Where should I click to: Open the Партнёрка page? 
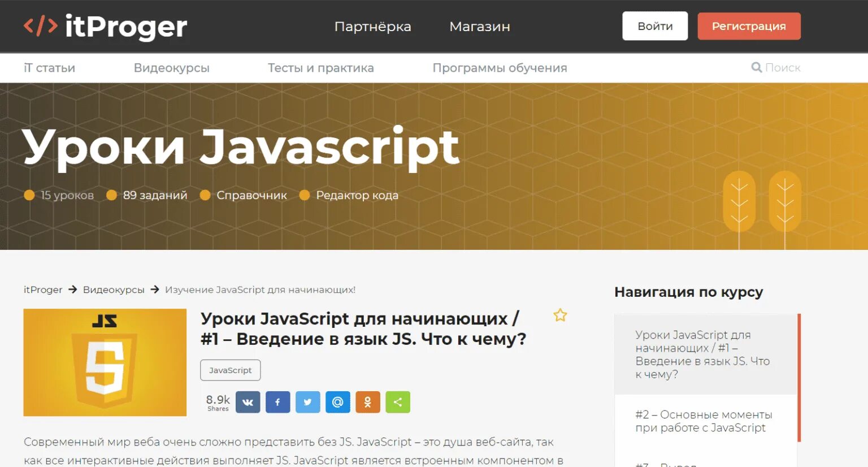372,27
